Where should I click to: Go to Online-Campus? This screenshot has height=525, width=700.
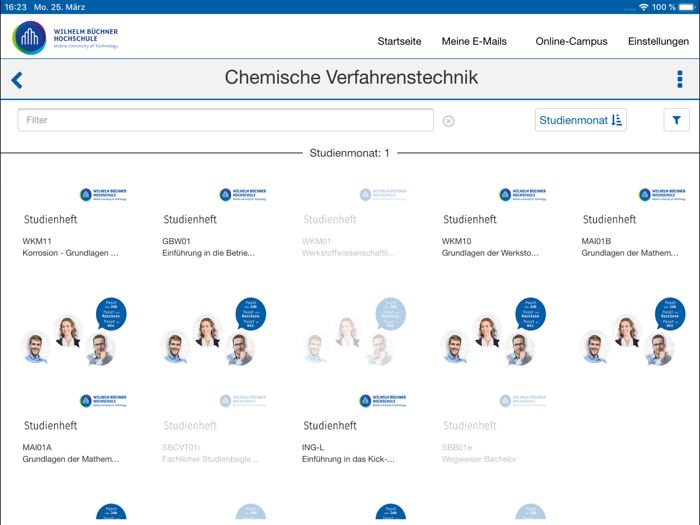pos(571,42)
